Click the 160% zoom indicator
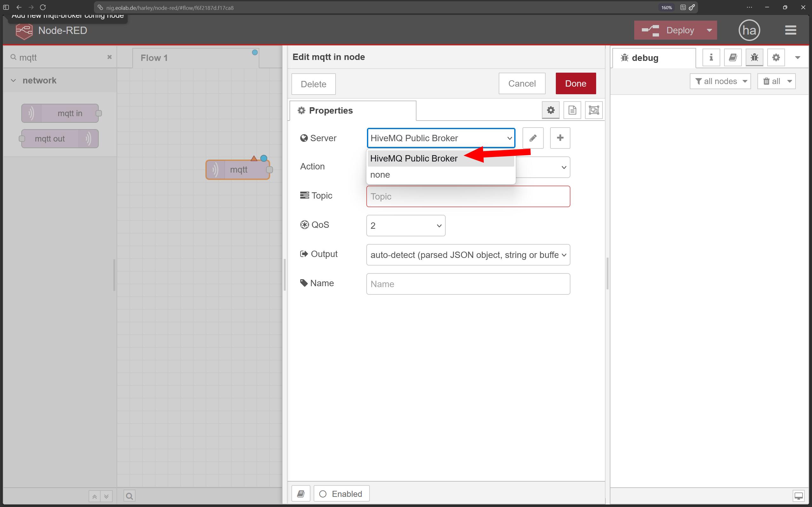This screenshot has height=507, width=812. 666,7
